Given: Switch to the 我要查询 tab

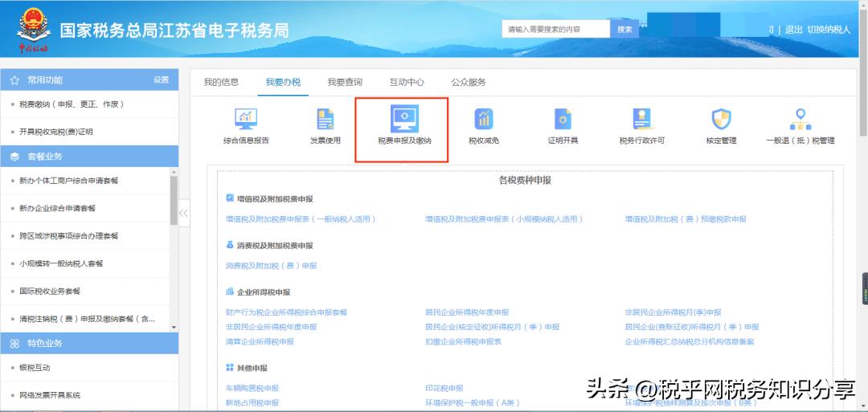Looking at the screenshot, I should click(345, 82).
